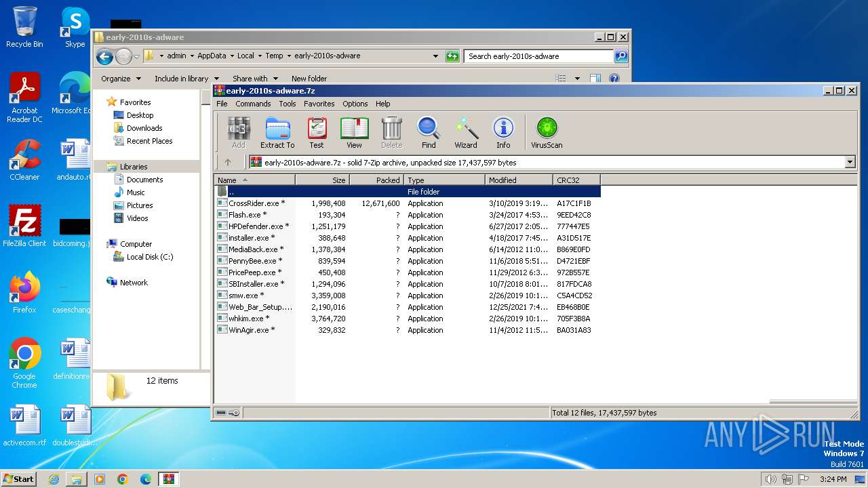Open Firefox desktop icon
Viewport: 868px width, 488px height.
(x=24, y=292)
